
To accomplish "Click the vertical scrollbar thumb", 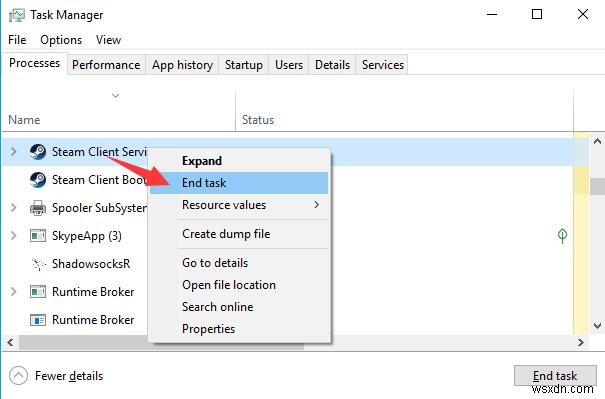I will (x=597, y=187).
